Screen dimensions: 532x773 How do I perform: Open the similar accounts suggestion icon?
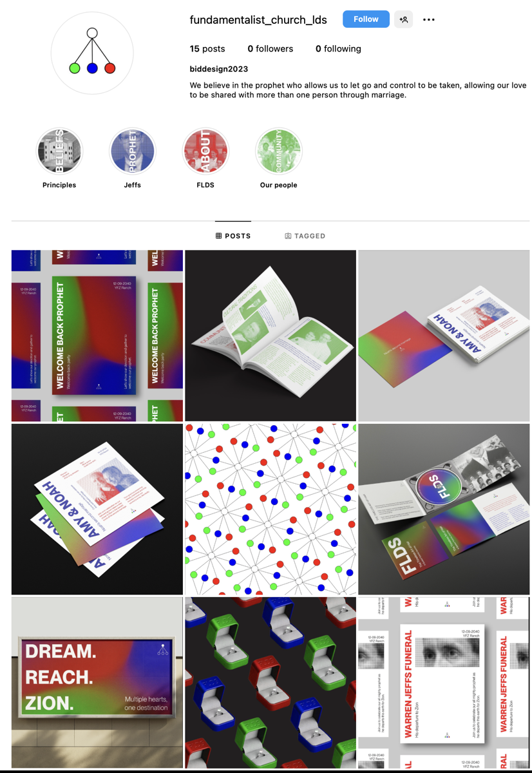[404, 19]
